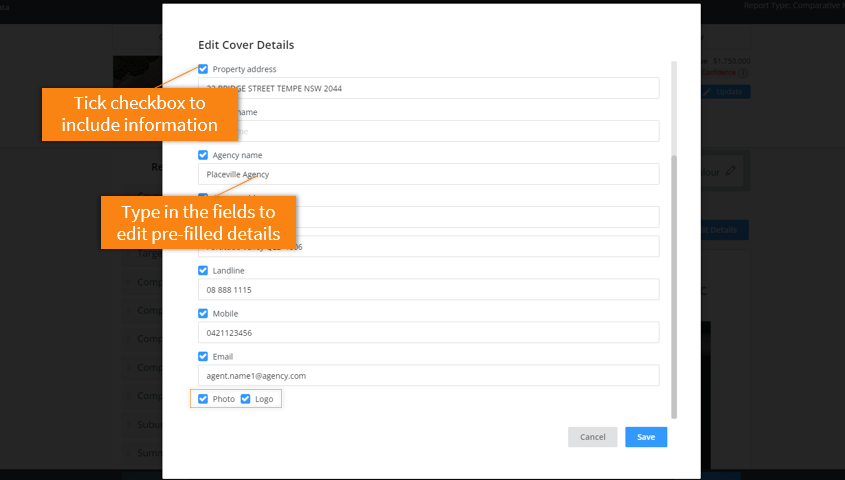The width and height of the screenshot is (845, 480).
Task: Click the agency address second line field
Action: [x=428, y=246]
